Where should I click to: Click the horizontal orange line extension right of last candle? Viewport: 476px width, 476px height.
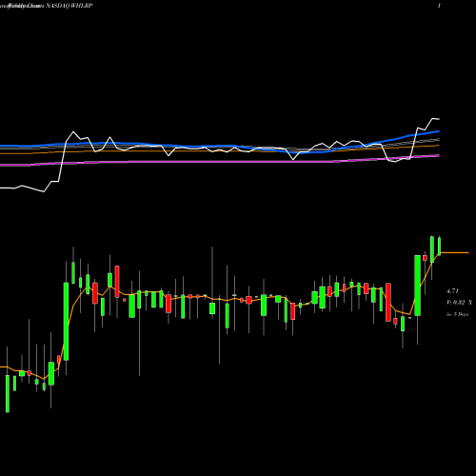(x=455, y=252)
